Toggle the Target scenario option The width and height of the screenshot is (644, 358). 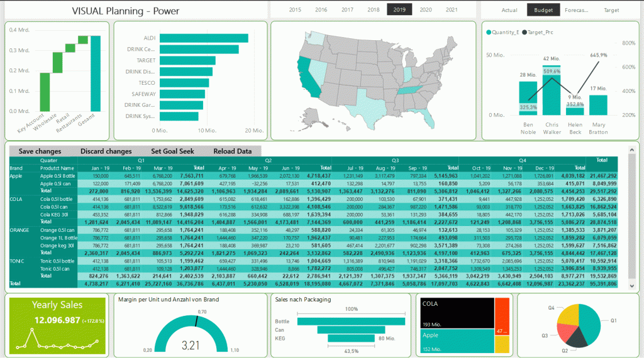click(611, 10)
